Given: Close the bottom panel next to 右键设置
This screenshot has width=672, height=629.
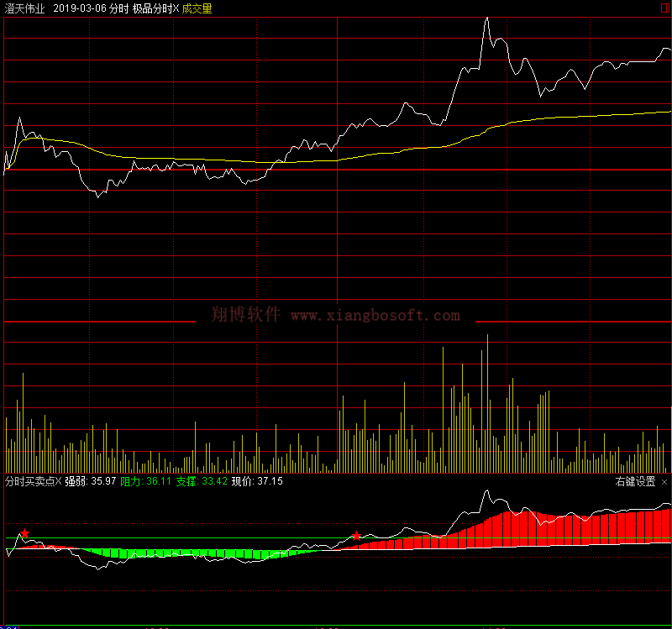Looking at the screenshot, I should (664, 482).
